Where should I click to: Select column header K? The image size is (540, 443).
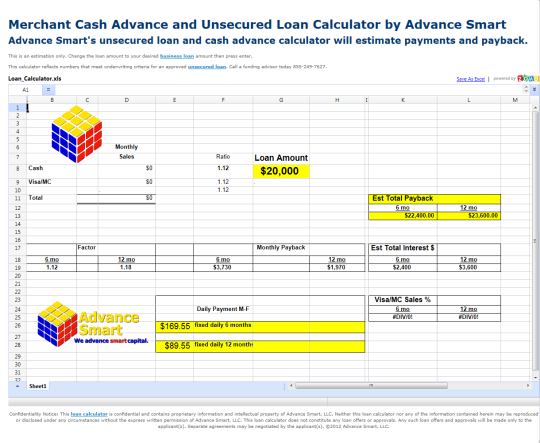(403, 100)
